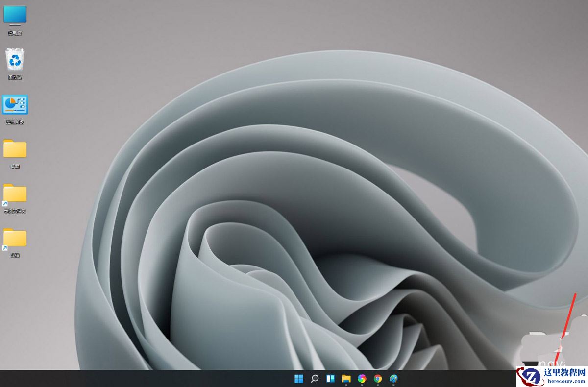Launch Google Chrome from the taskbar

tap(377, 378)
